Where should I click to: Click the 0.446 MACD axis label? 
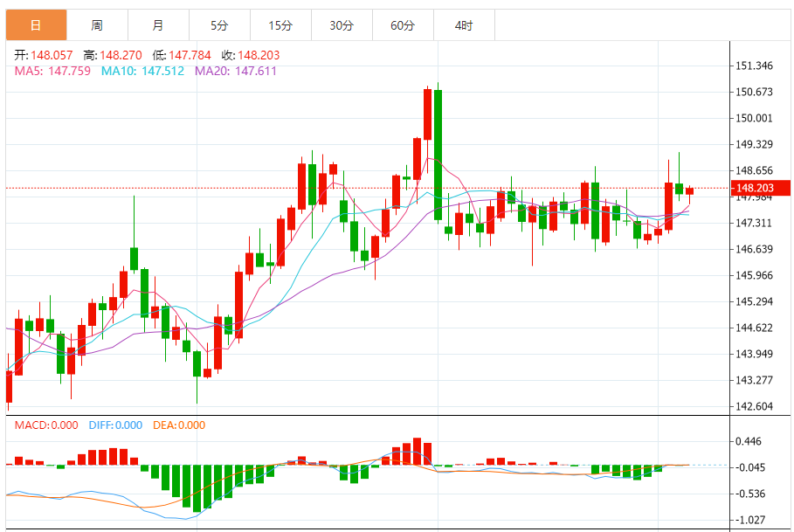click(749, 441)
